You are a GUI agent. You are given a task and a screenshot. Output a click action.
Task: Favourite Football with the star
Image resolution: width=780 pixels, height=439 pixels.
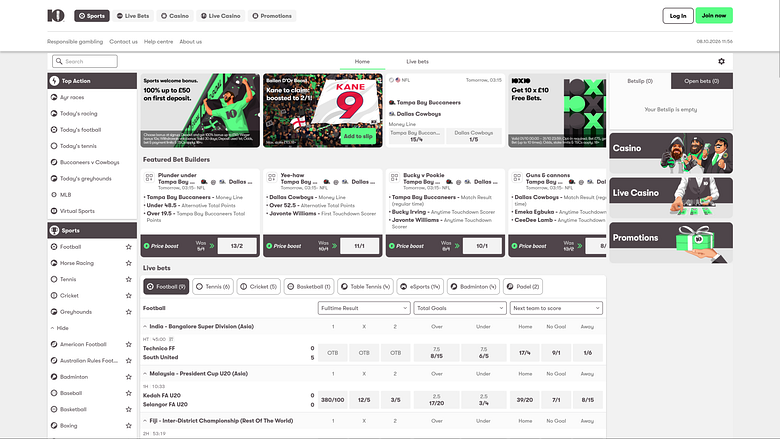(x=128, y=247)
